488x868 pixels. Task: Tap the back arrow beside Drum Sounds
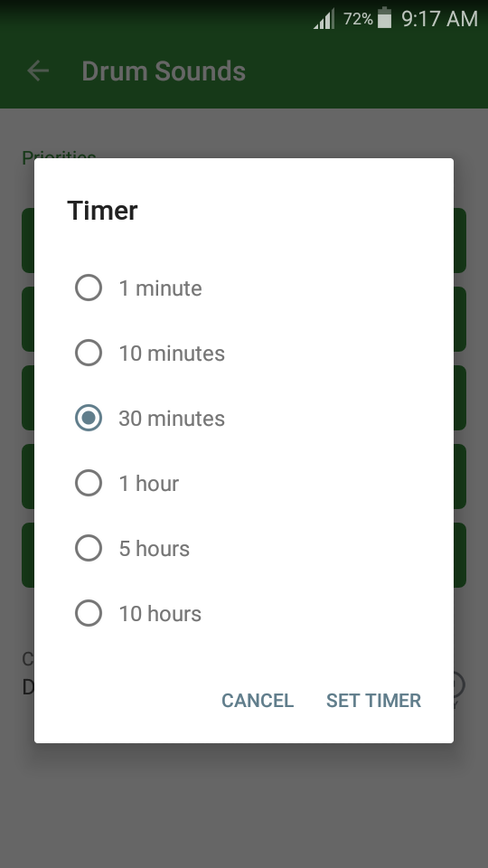pos(38,71)
